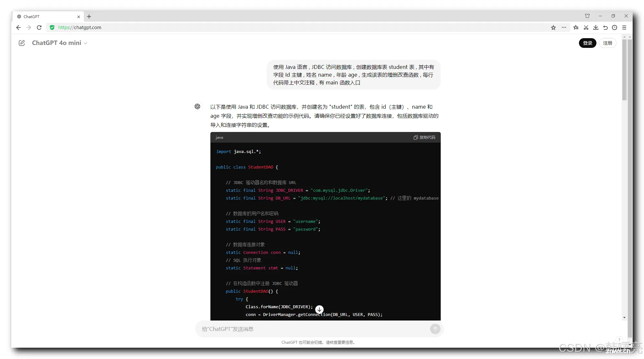Click the green security shield icon

[52, 27]
